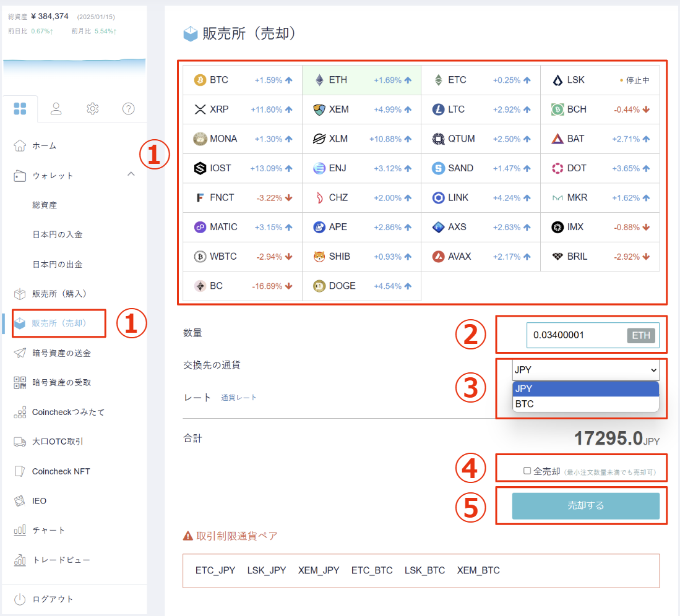Click the wallet icon in sidebar
The height and width of the screenshot is (616, 680).
tap(20, 176)
